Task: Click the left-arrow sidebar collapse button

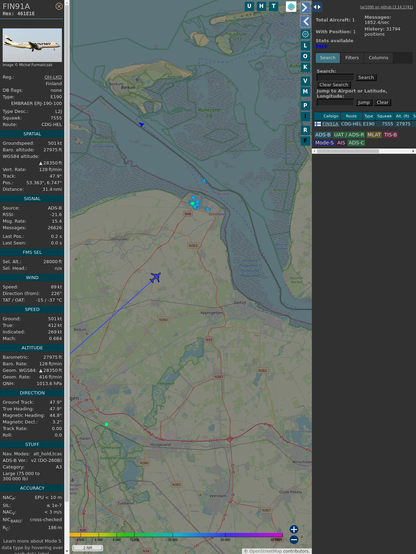Action: (x=305, y=22)
